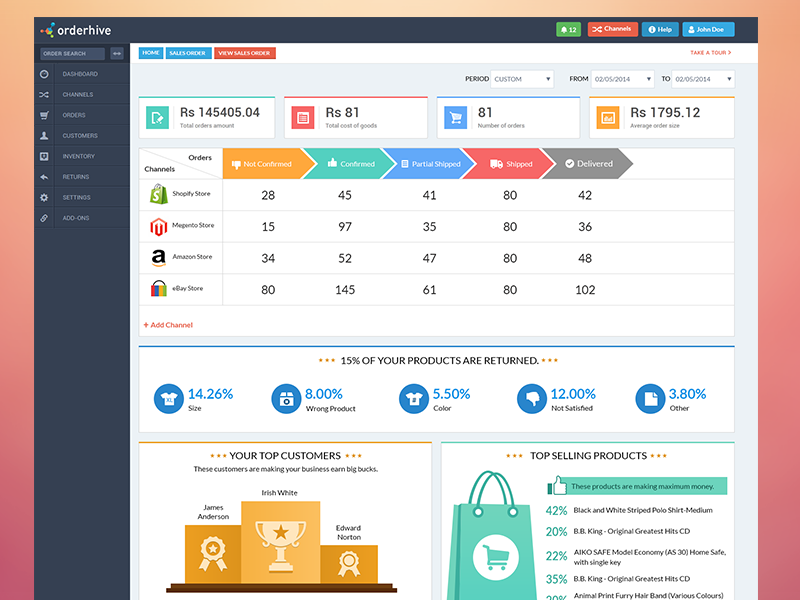The width and height of the screenshot is (800, 600).
Task: Filter by Delivered status
Action: point(588,164)
